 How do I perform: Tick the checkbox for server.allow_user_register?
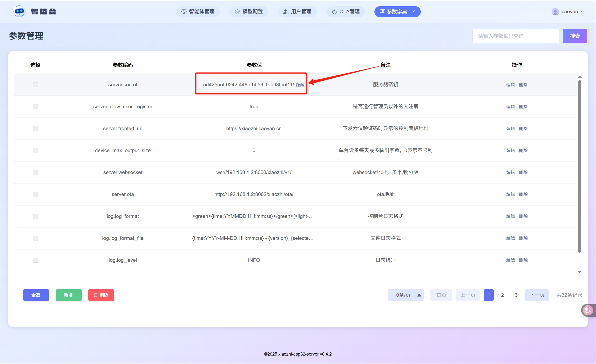point(35,107)
